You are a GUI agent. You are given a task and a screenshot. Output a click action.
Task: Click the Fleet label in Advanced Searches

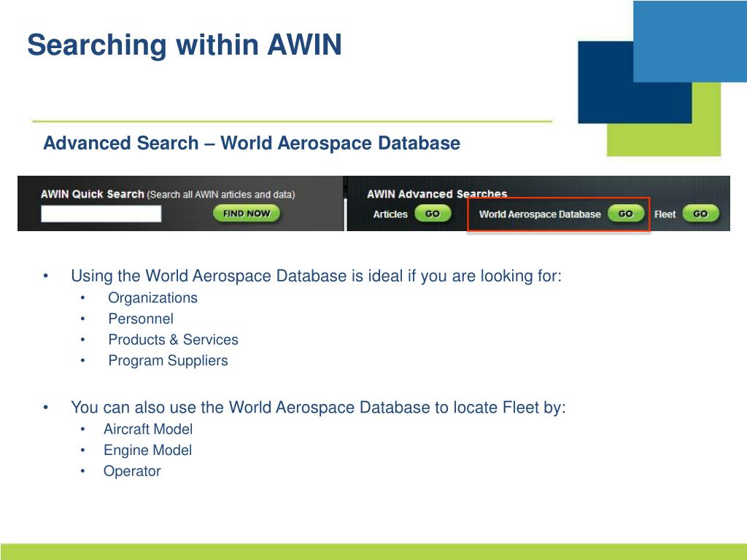click(665, 214)
